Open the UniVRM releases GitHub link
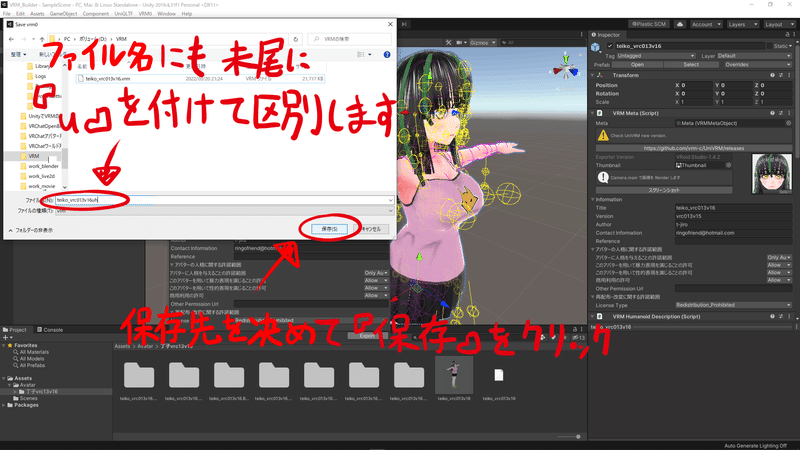 (x=694, y=148)
